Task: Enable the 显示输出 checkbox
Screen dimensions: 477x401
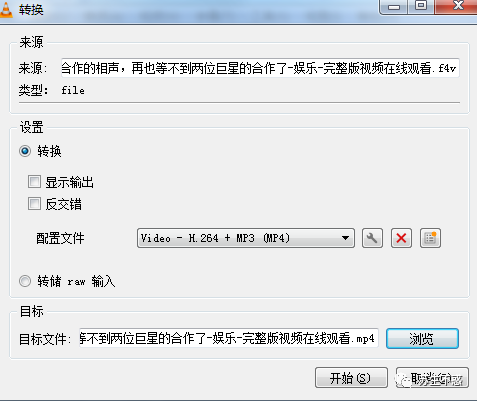Action: pos(34,182)
